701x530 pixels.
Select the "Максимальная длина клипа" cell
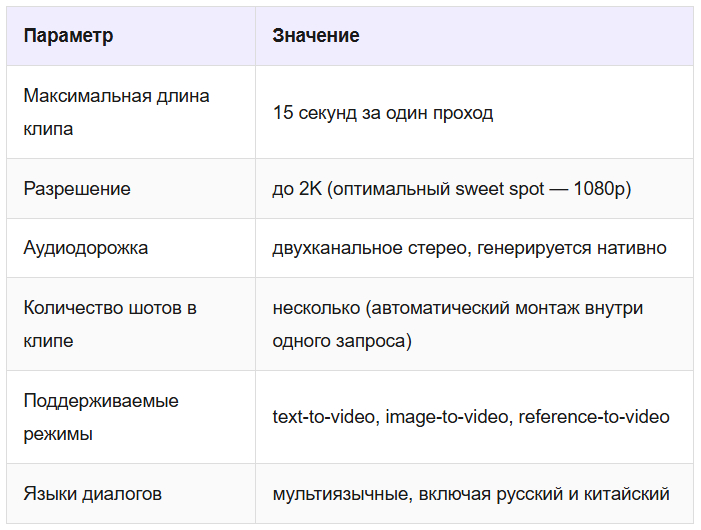coord(116,112)
